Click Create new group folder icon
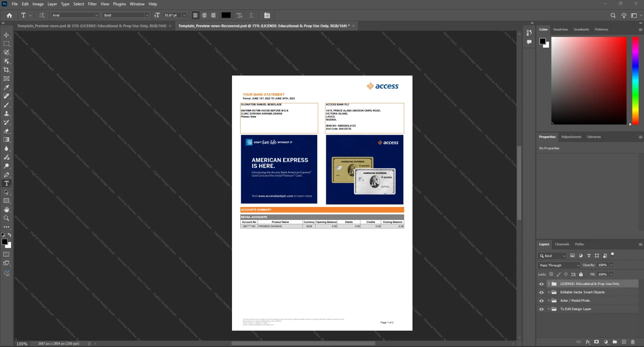 click(615, 342)
